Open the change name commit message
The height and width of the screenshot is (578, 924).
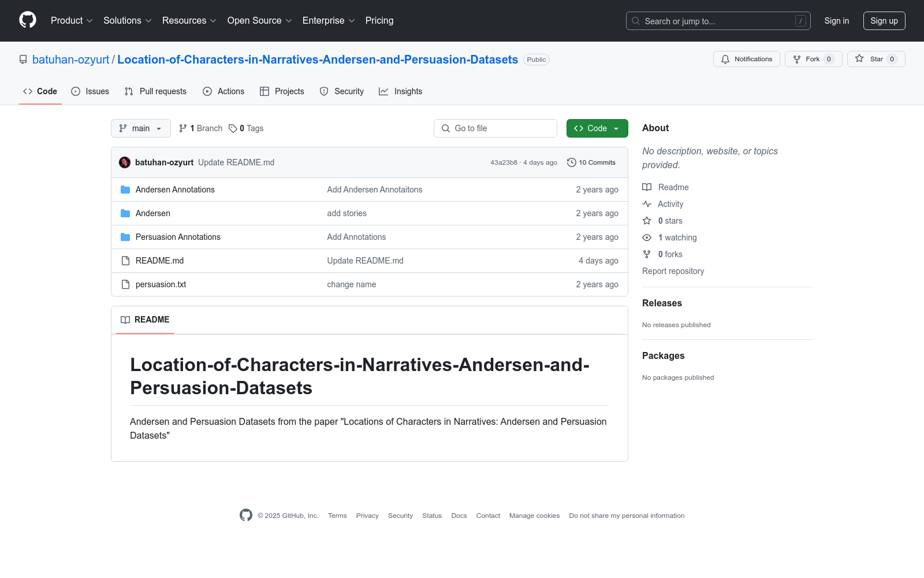tap(352, 284)
